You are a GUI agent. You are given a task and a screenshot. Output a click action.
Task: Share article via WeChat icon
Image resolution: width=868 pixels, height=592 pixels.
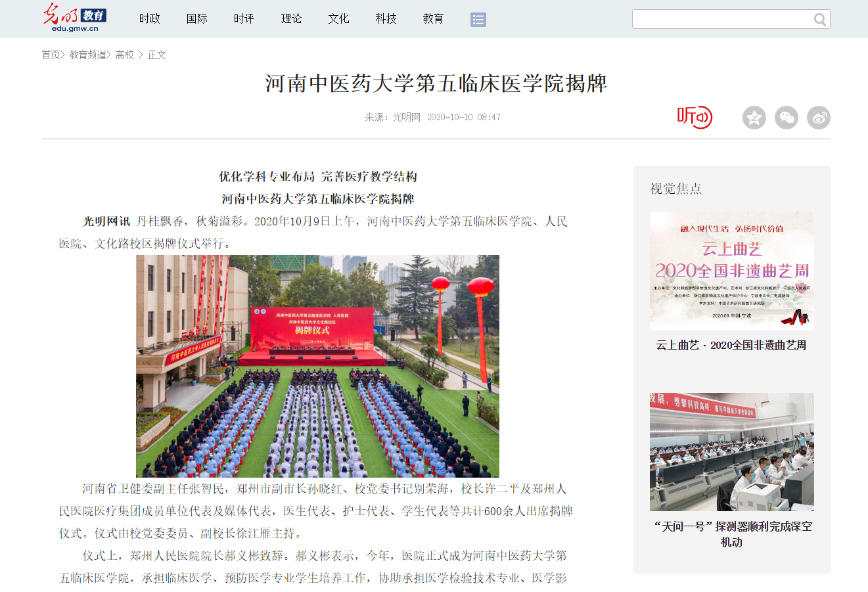pos(786,118)
